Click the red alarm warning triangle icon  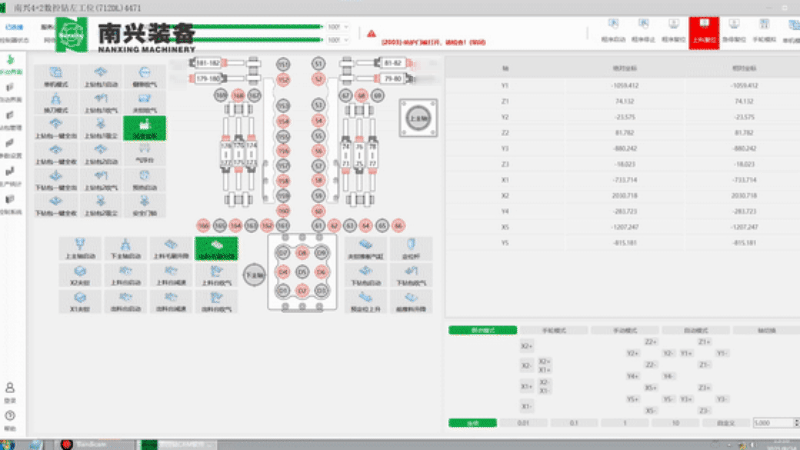(x=371, y=32)
